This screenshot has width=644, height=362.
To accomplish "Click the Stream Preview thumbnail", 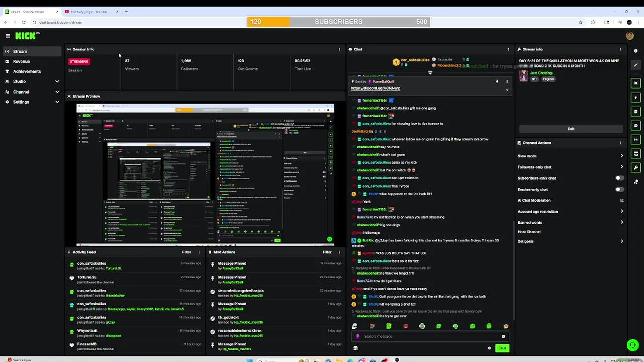I will (205, 174).
